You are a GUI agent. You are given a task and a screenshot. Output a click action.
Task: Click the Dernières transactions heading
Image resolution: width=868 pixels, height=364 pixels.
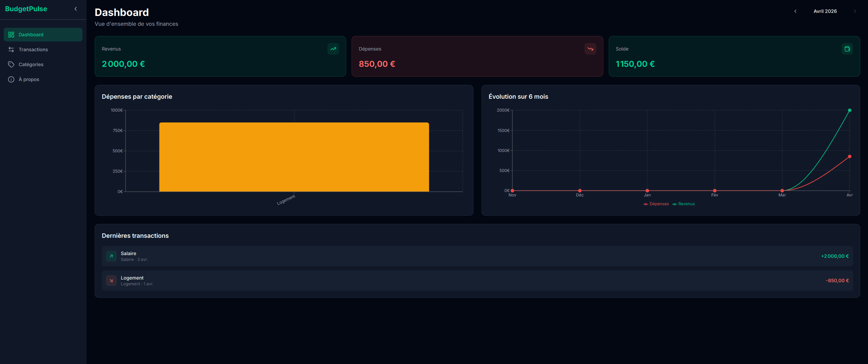click(x=135, y=236)
